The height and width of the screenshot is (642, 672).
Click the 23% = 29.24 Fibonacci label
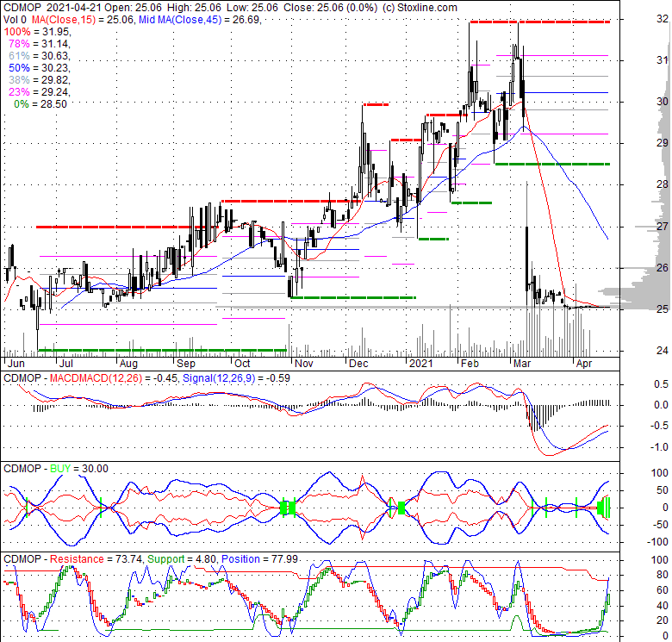pos(39,91)
